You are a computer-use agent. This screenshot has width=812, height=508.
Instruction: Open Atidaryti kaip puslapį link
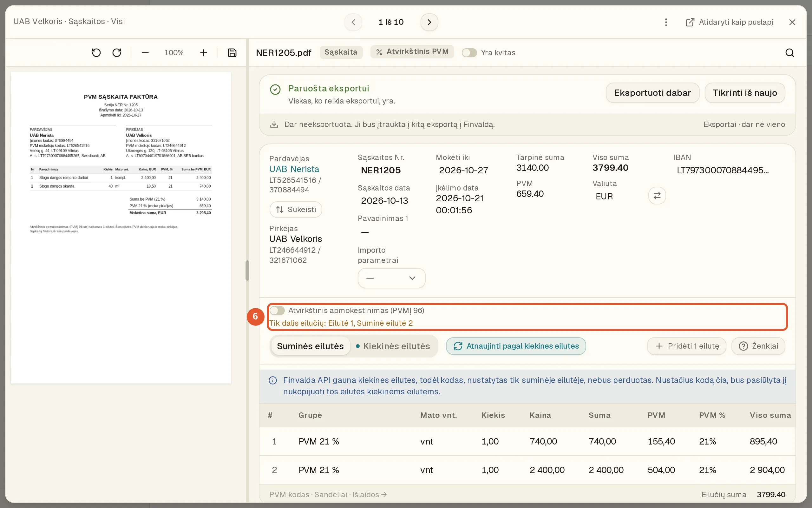pyautogui.click(x=729, y=22)
